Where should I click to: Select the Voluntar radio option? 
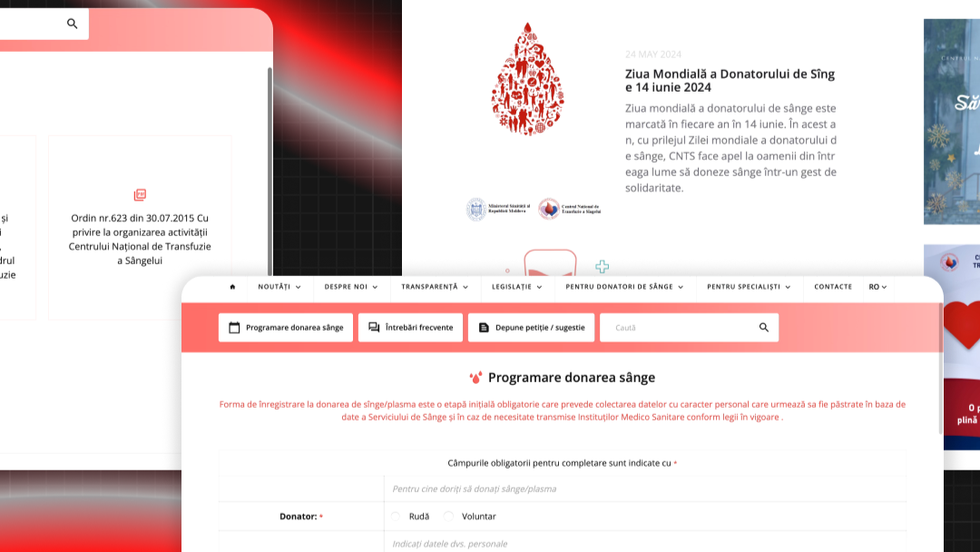(x=449, y=517)
